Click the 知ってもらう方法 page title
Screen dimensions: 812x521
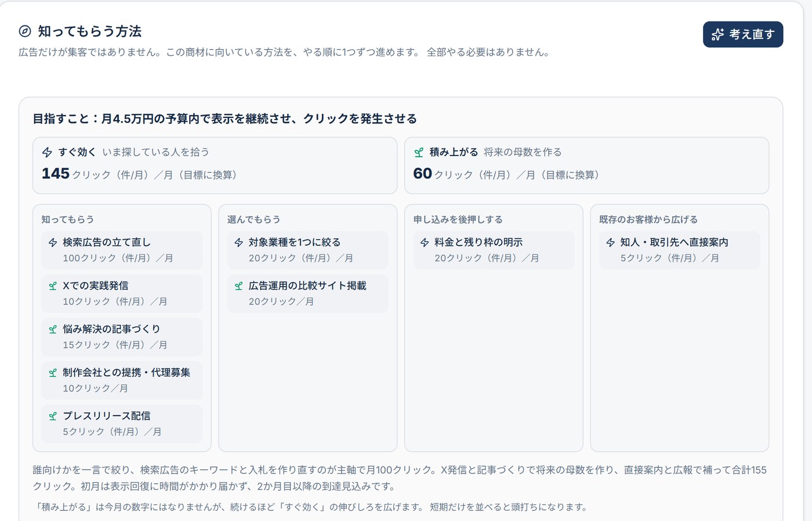pyautogui.click(x=90, y=31)
